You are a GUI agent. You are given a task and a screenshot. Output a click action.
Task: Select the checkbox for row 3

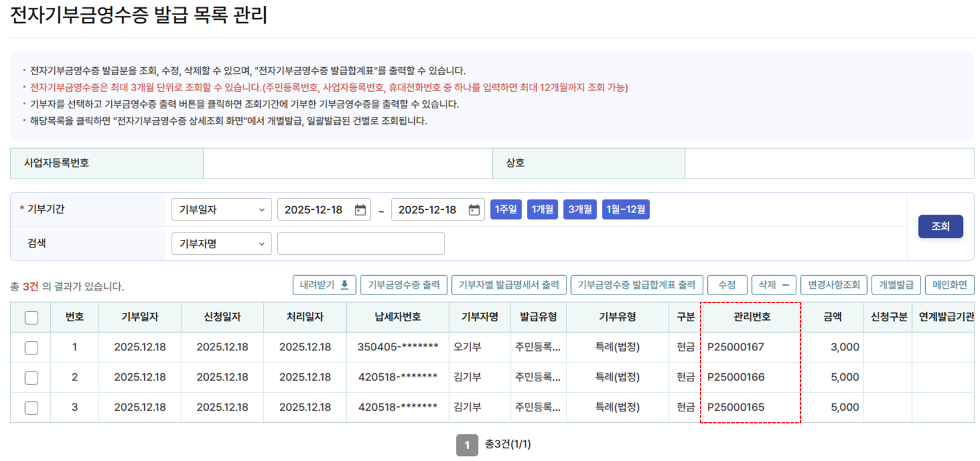click(x=31, y=408)
